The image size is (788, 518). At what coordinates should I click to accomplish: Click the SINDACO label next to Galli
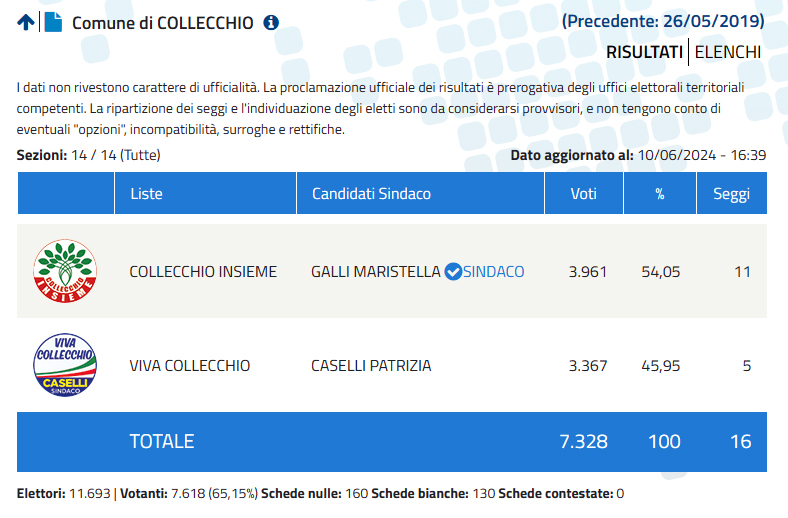click(x=494, y=272)
